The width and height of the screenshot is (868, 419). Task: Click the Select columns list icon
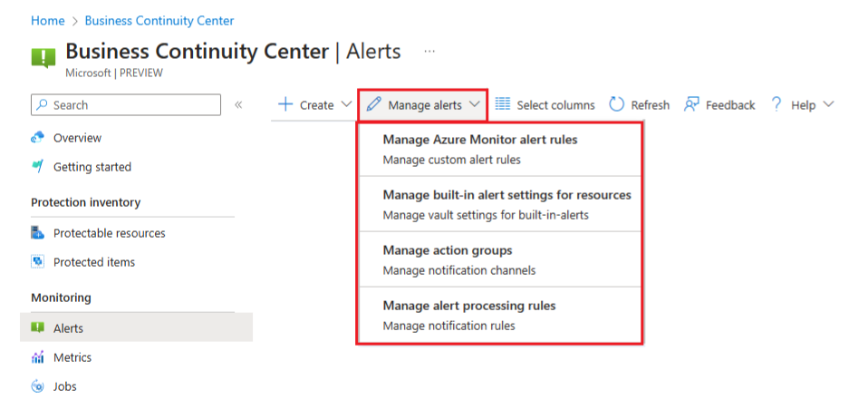(x=503, y=104)
